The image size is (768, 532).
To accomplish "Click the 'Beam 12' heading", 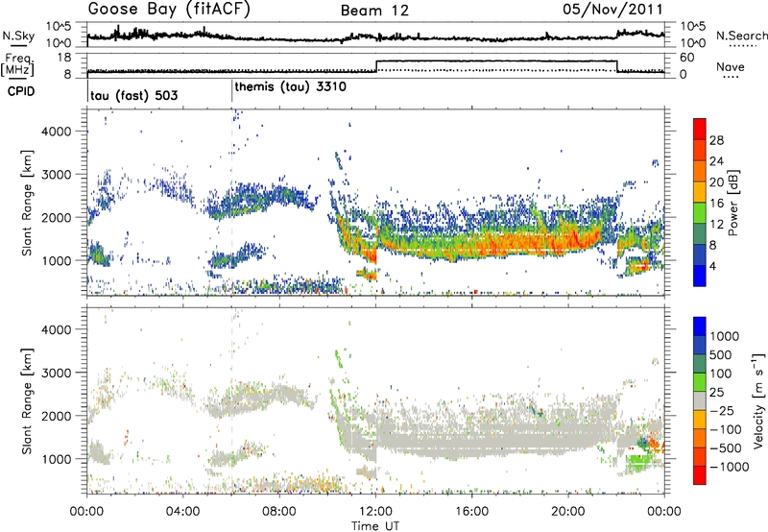I will tap(374, 11).
